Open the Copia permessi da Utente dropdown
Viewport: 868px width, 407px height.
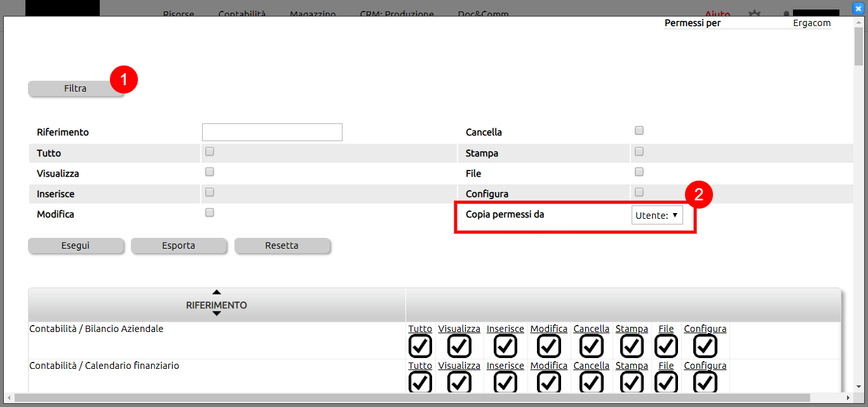click(x=657, y=215)
